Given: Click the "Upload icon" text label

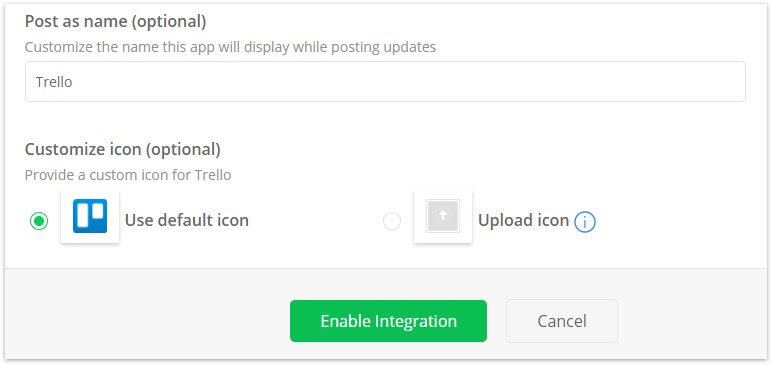Looking at the screenshot, I should click(523, 220).
